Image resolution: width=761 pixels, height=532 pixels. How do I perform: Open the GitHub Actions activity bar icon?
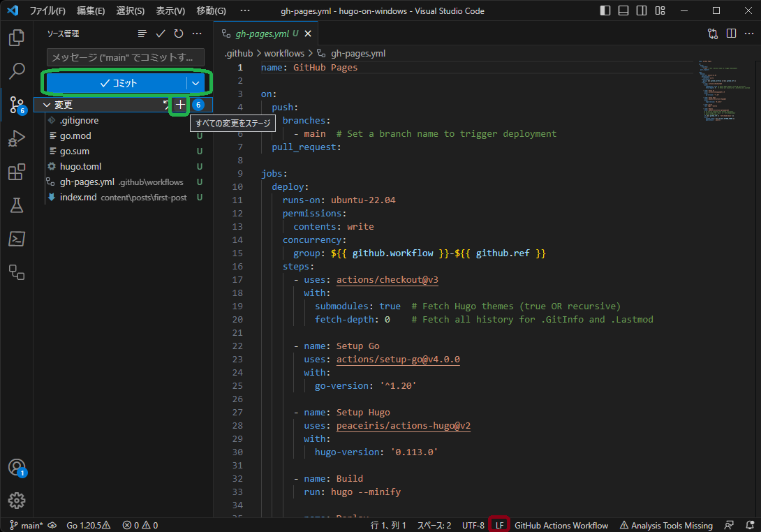pyautogui.click(x=17, y=272)
